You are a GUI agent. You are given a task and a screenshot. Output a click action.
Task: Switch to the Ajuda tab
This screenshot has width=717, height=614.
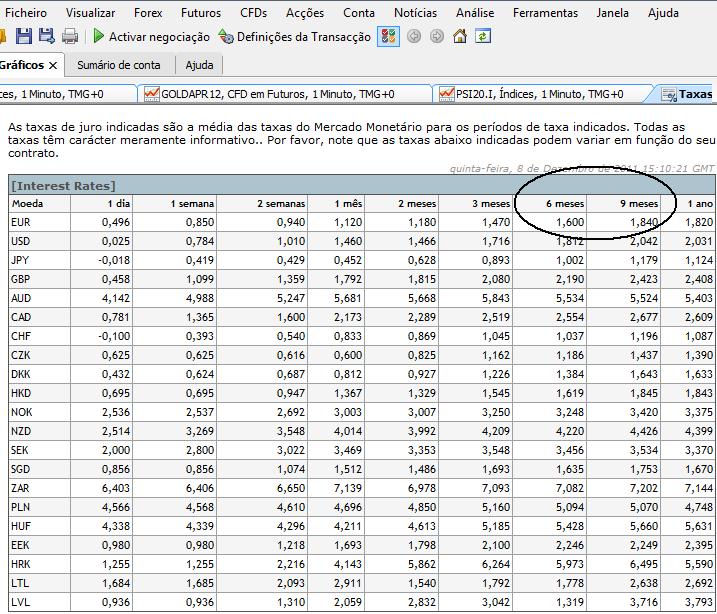(199, 65)
